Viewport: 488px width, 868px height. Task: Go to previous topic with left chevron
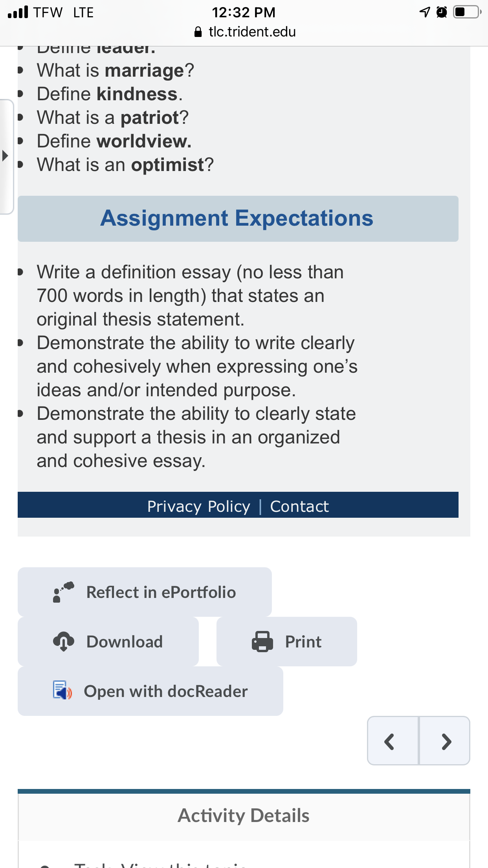pyautogui.click(x=393, y=741)
